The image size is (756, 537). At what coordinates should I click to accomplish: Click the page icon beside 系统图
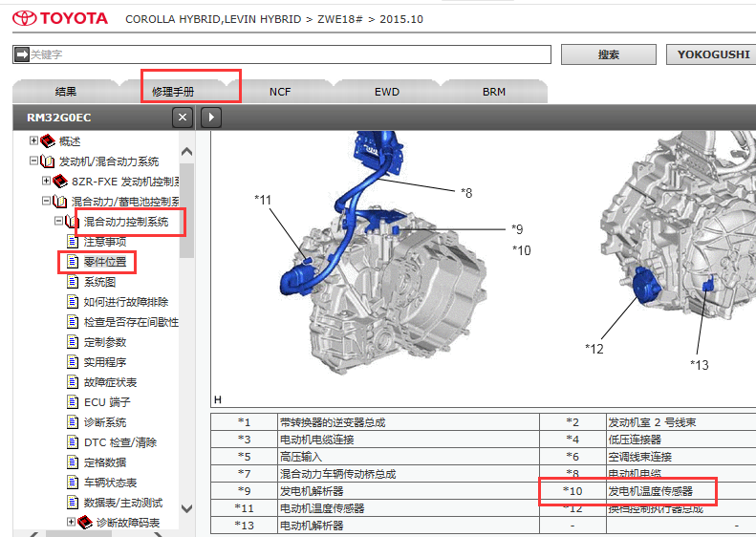pos(73,282)
